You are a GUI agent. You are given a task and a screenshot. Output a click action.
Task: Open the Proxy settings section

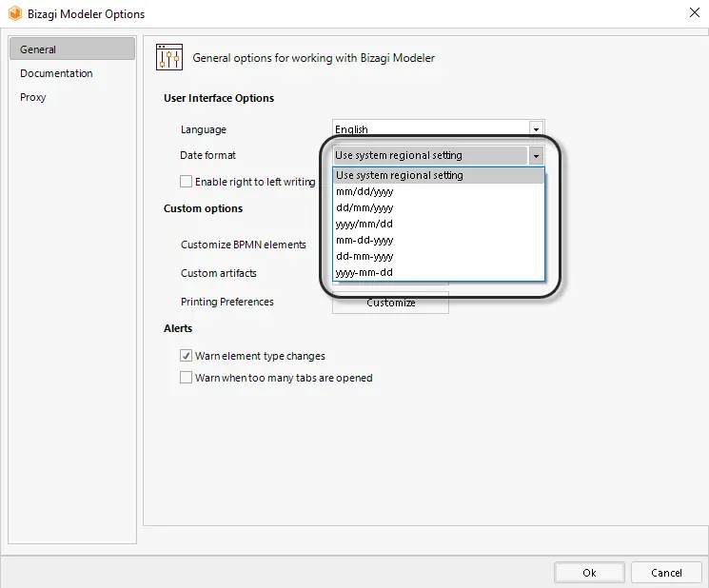pos(33,97)
